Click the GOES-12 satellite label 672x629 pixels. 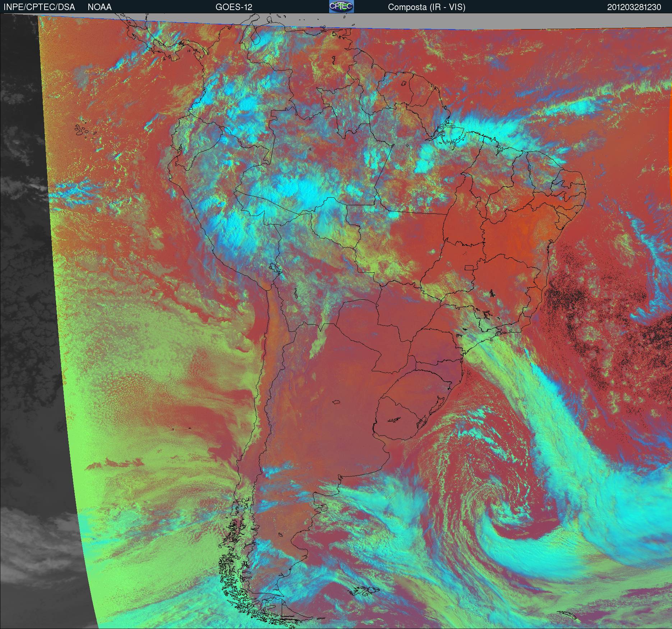coord(234,7)
